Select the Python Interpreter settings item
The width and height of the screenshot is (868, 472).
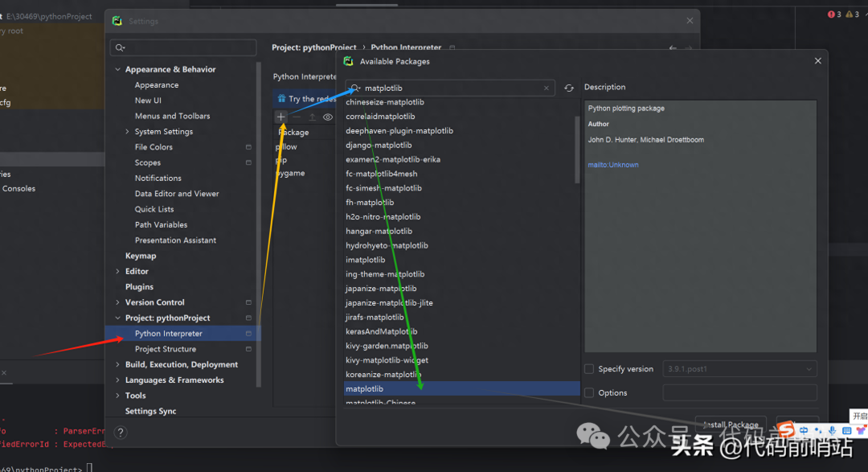(182, 334)
